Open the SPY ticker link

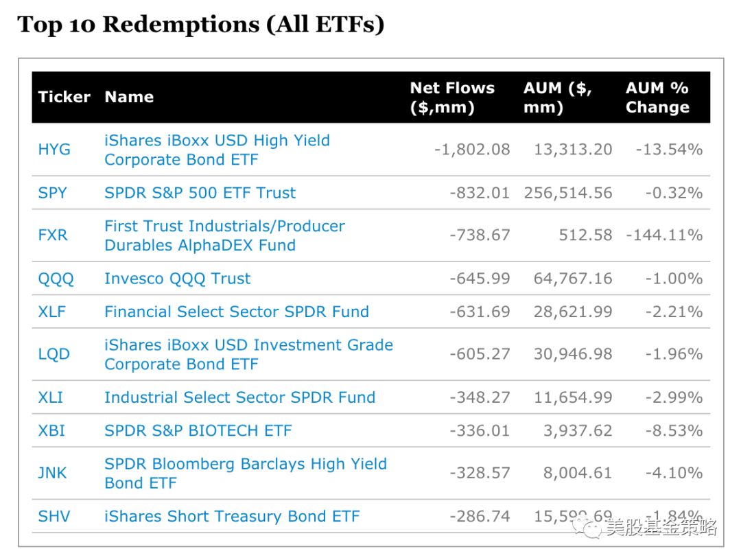53,193
